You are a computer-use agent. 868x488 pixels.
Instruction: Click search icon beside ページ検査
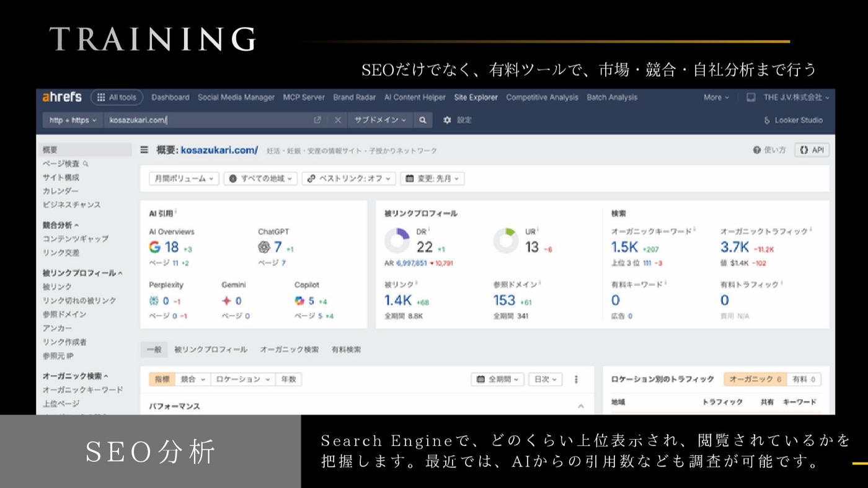point(86,164)
